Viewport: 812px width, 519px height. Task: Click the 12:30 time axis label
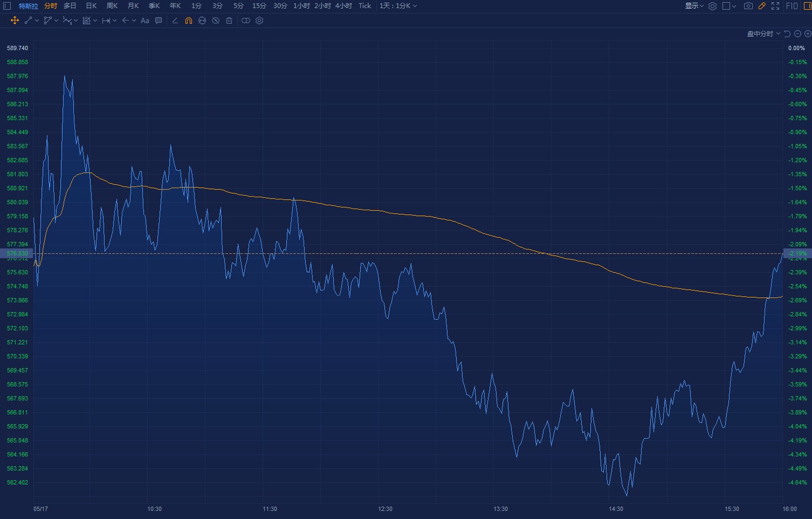click(x=385, y=509)
